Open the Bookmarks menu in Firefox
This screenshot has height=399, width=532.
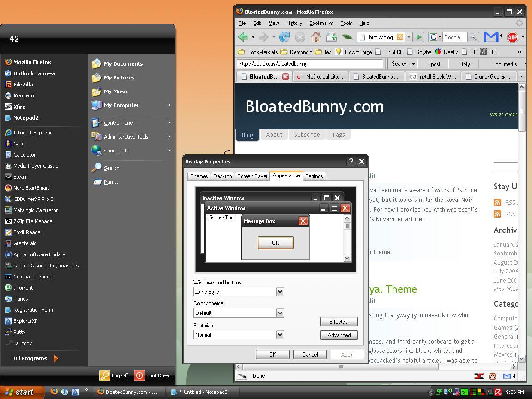click(x=321, y=23)
